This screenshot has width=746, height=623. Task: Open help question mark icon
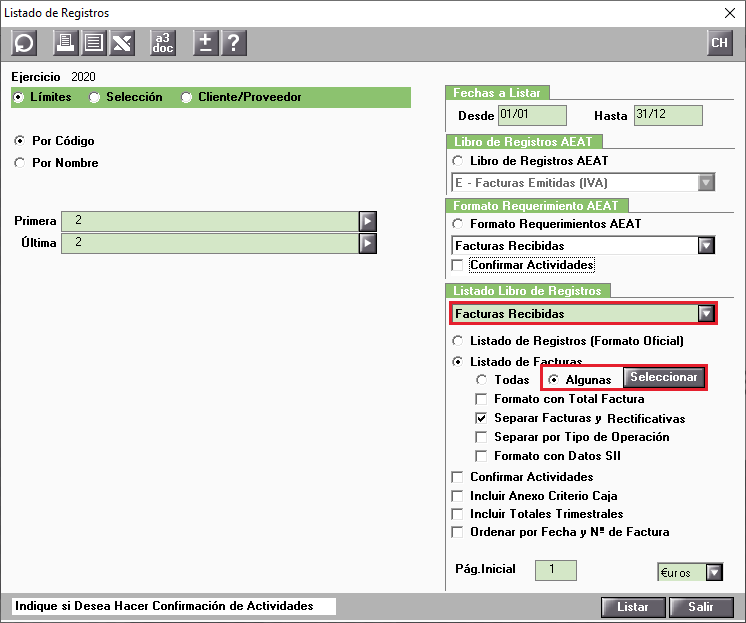234,43
